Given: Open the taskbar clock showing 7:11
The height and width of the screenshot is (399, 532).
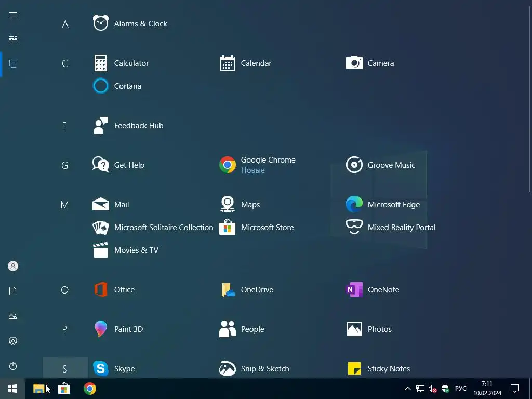Looking at the screenshot, I should click(487, 389).
